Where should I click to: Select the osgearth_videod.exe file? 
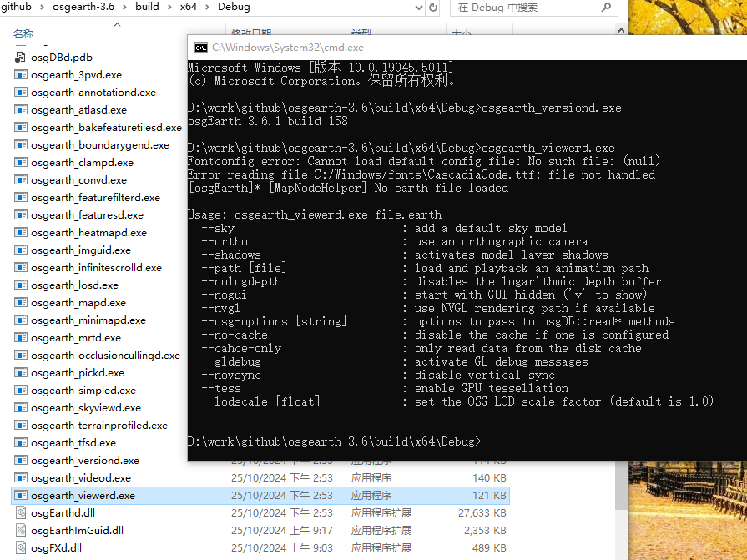[81, 478]
